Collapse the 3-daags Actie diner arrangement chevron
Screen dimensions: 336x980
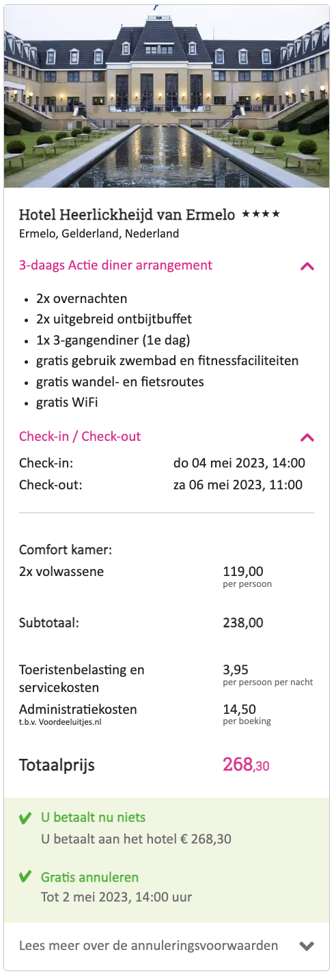[x=307, y=266]
